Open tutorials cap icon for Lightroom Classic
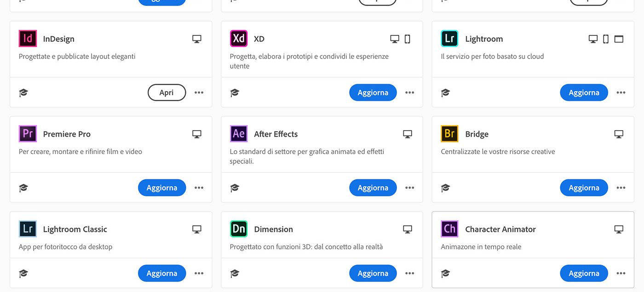This screenshot has height=292, width=644. pyautogui.click(x=23, y=274)
